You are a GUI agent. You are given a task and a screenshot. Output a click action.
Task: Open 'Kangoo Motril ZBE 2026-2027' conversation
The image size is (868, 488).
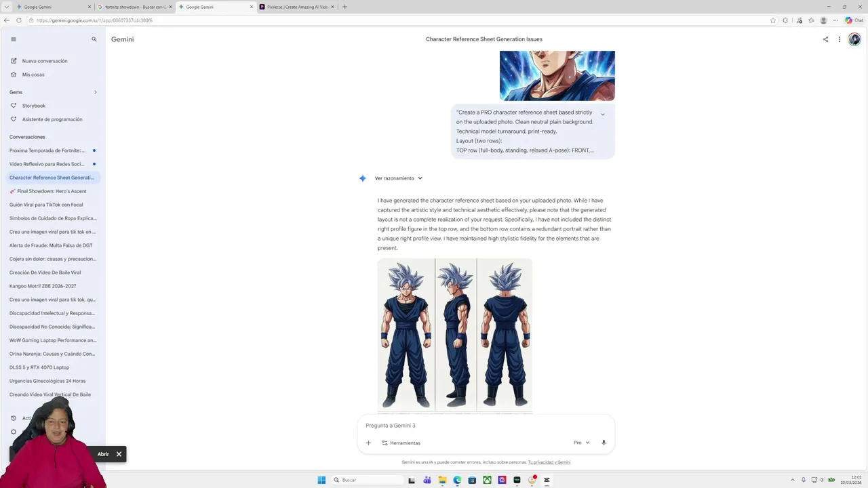pos(43,286)
